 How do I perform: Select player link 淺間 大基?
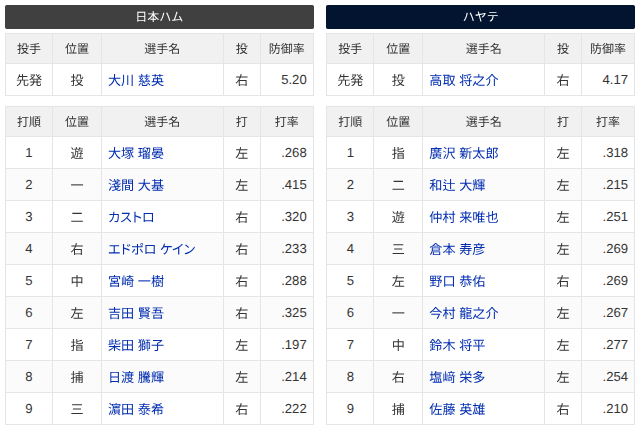[x=136, y=185]
